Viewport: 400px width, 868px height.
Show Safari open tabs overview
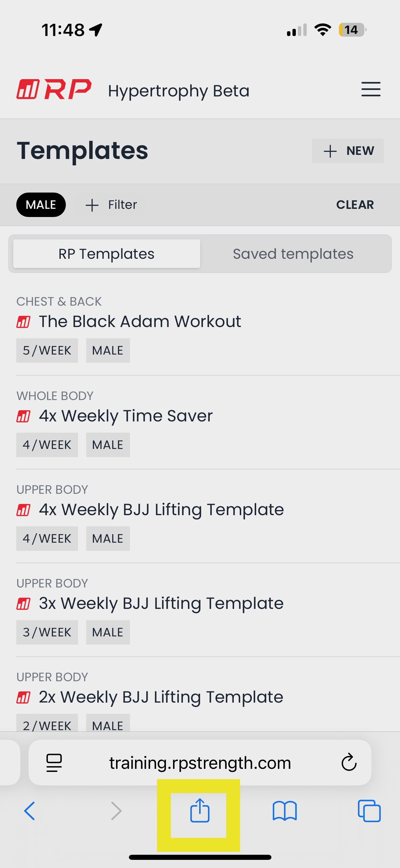[369, 811]
